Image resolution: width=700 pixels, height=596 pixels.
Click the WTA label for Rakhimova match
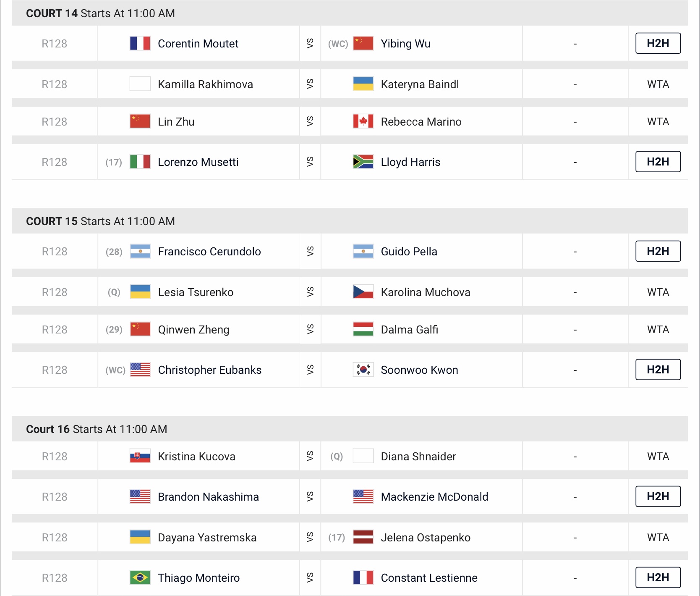[x=658, y=84]
